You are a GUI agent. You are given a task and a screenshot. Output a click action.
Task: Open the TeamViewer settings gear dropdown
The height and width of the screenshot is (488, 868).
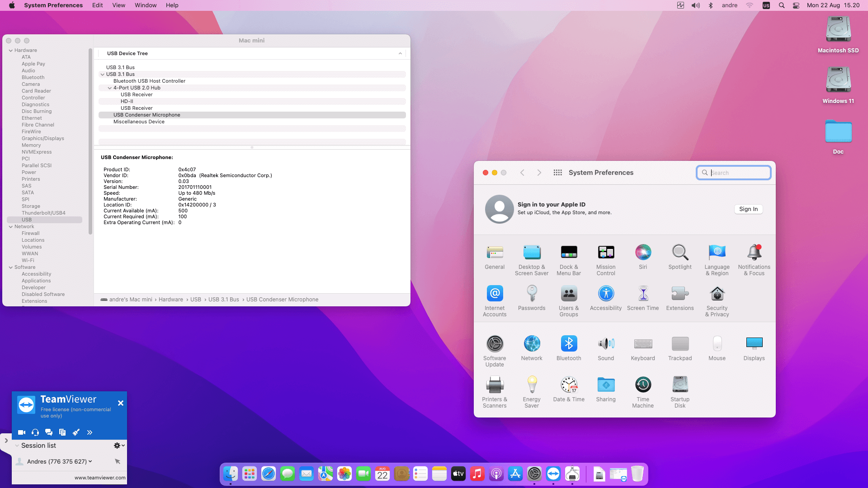coord(119,446)
